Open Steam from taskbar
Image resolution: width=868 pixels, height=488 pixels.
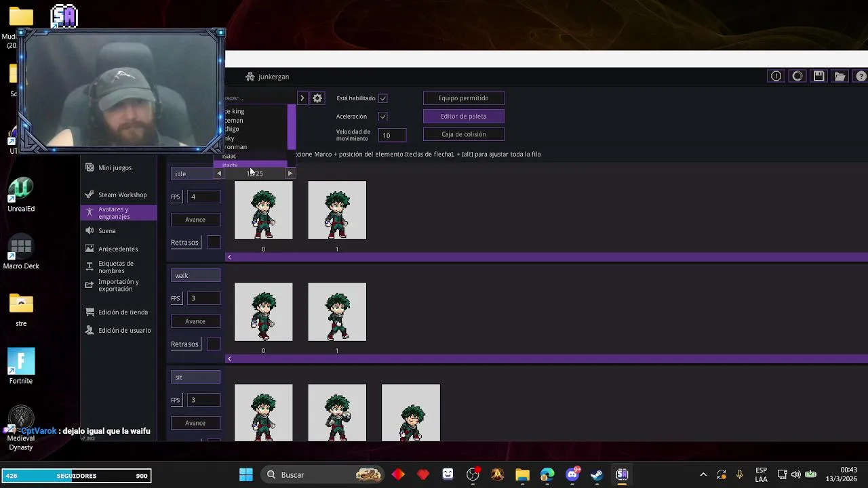[x=597, y=474]
